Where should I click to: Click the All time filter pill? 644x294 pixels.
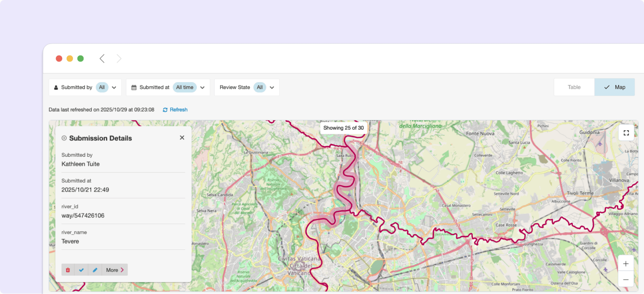[185, 87]
